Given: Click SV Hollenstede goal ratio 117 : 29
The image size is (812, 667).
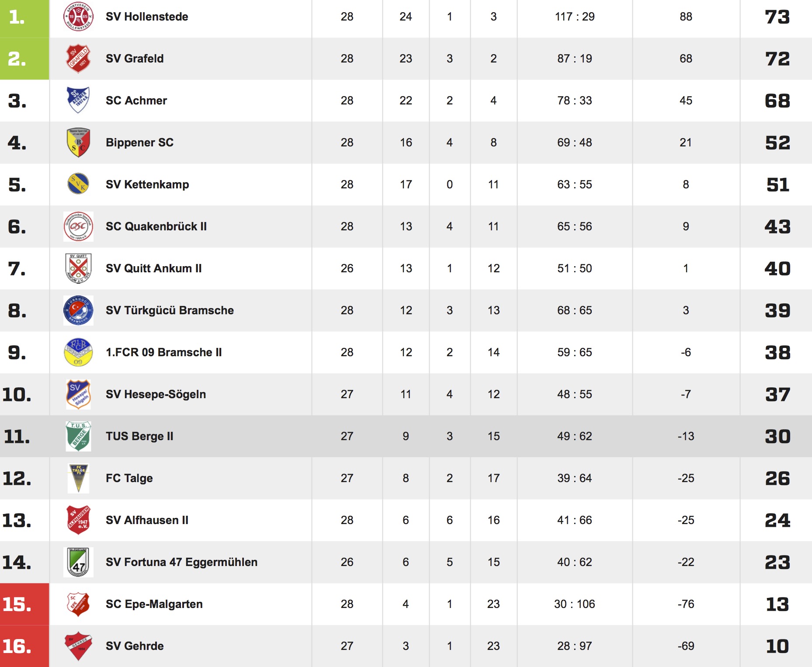Looking at the screenshot, I should 575,17.
